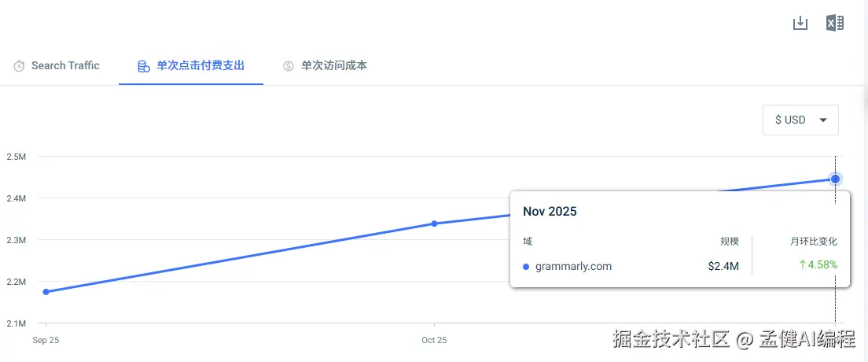Click the Oct 25 x-axis label
This screenshot has height=362, width=868.
[x=434, y=340]
